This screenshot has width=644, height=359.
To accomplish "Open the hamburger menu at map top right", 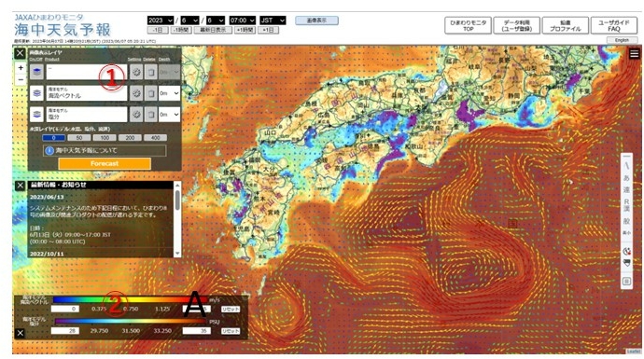I will pyautogui.click(x=634, y=54).
